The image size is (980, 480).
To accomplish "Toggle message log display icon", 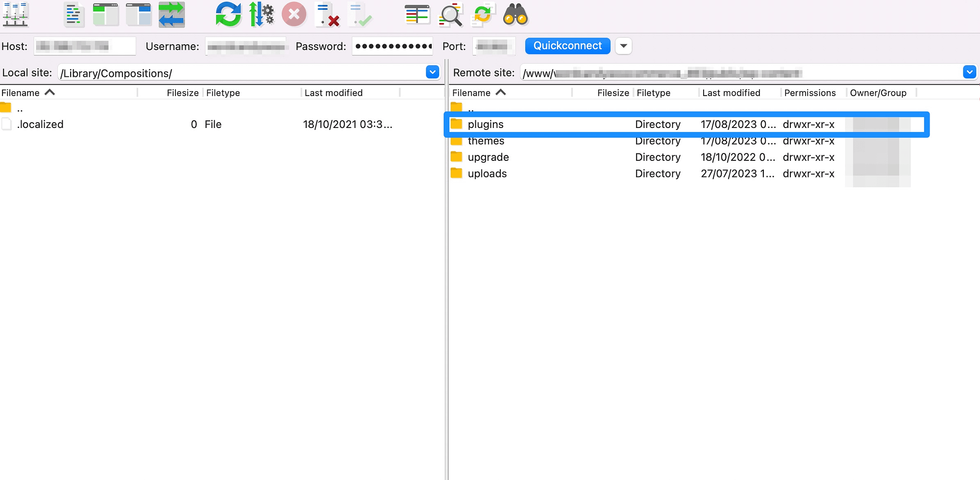I will [73, 15].
